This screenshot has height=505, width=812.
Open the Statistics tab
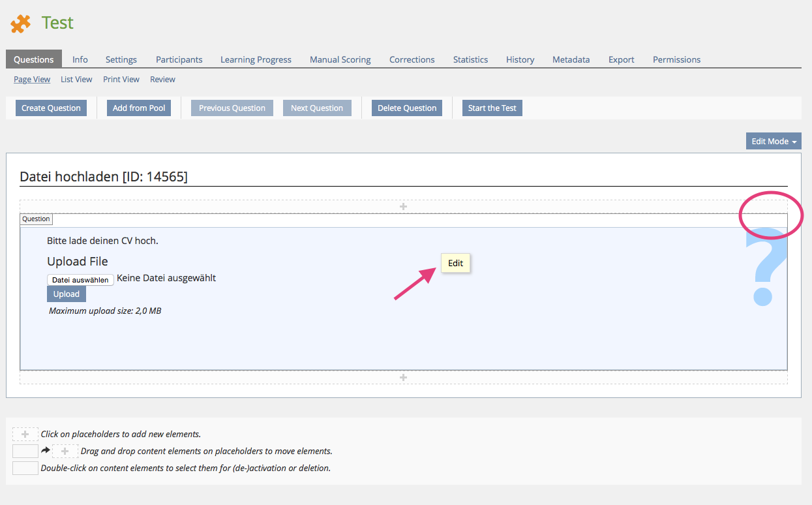(470, 59)
